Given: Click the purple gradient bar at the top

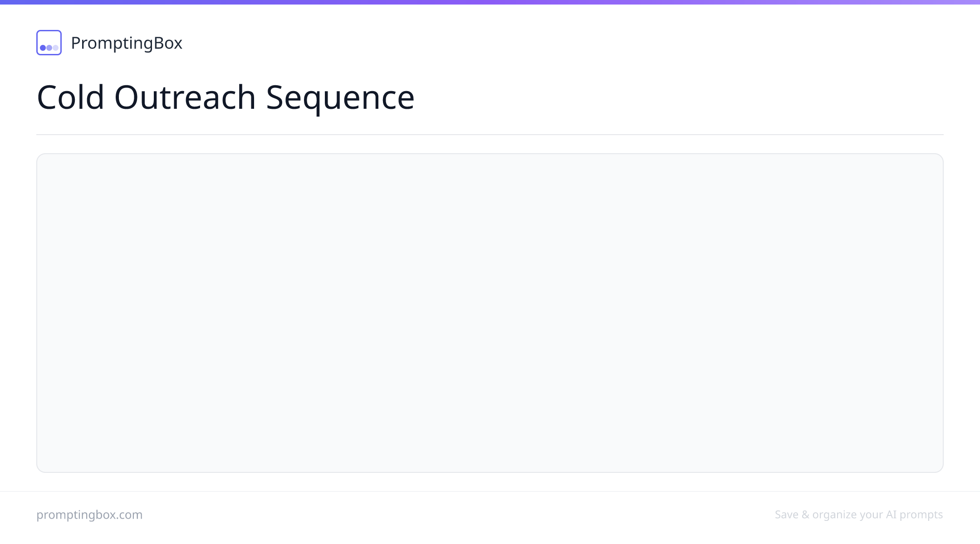Looking at the screenshot, I should pyautogui.click(x=490, y=2).
